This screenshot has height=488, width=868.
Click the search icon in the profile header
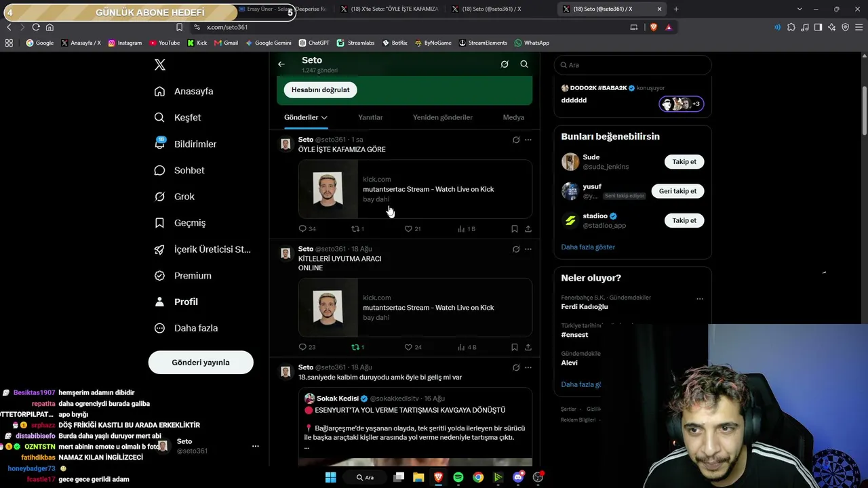point(524,64)
